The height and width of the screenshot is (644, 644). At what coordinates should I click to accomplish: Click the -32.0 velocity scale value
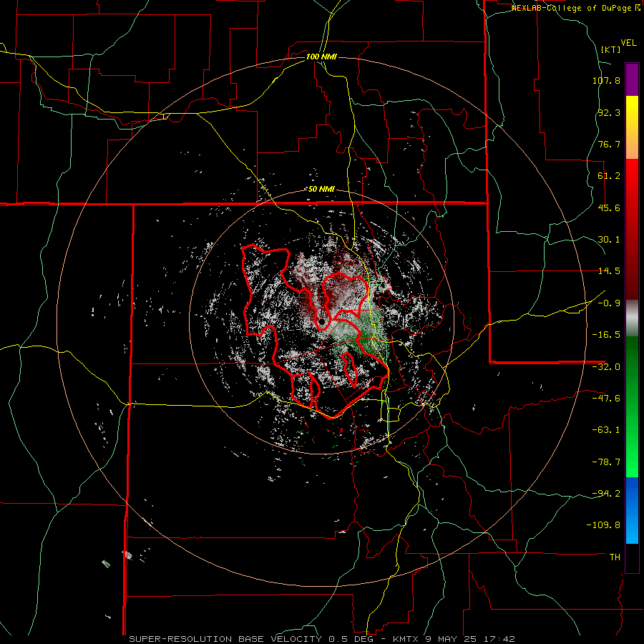coord(606,367)
